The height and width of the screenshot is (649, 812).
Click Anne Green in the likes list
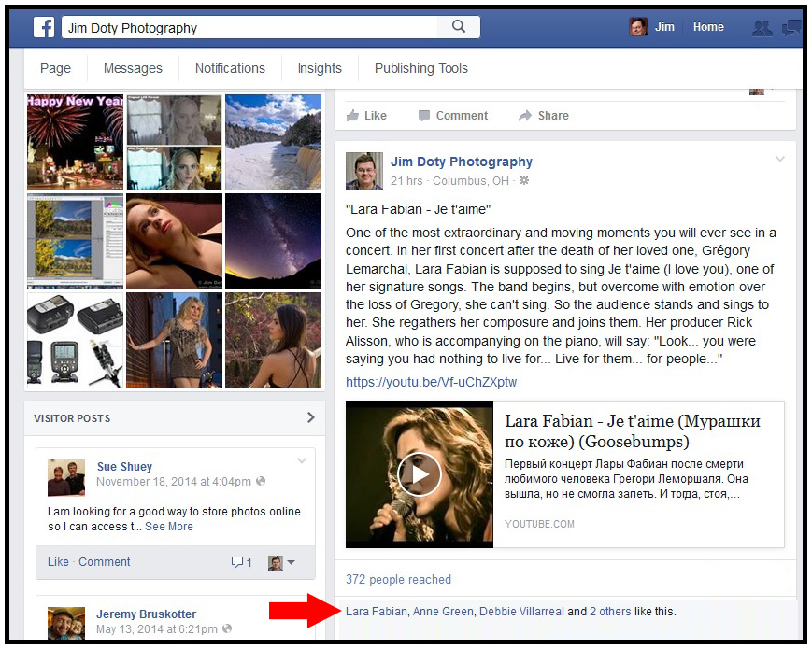(x=443, y=612)
